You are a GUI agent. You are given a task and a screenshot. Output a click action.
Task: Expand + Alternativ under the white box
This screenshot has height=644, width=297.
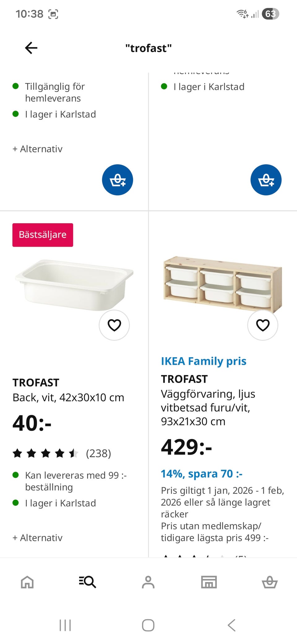[37, 538]
